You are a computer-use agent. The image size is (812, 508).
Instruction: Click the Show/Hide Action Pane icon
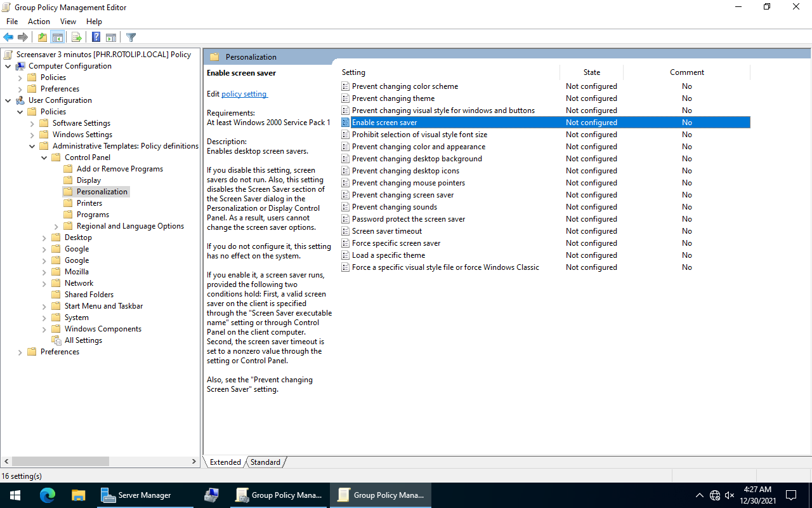[111, 37]
